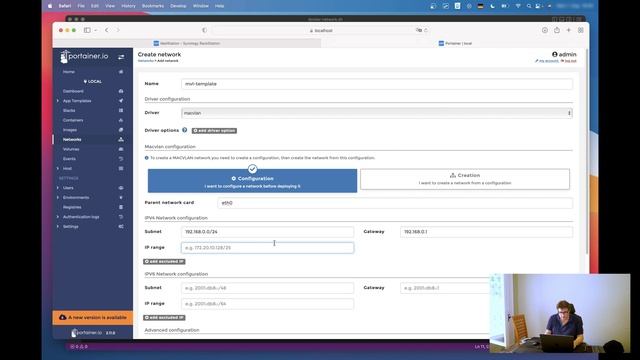Click the macOS Spotlight search icon
This screenshot has height=360, width=640.
(x=529, y=6)
